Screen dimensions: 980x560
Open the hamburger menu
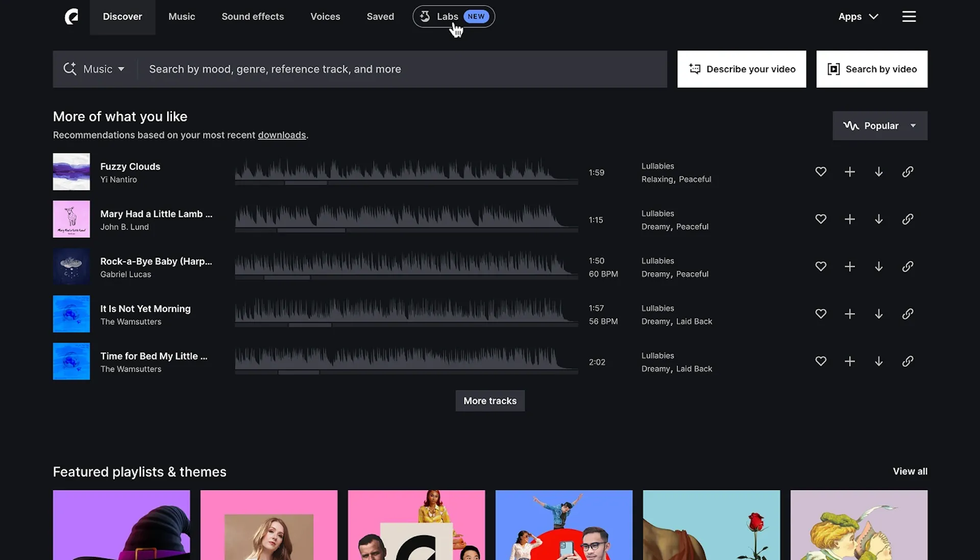[909, 16]
